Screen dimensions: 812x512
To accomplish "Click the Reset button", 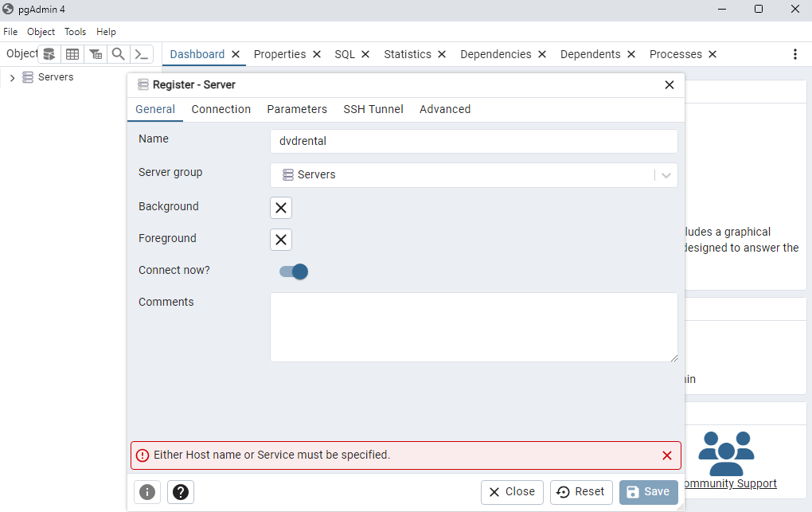I will [581, 492].
